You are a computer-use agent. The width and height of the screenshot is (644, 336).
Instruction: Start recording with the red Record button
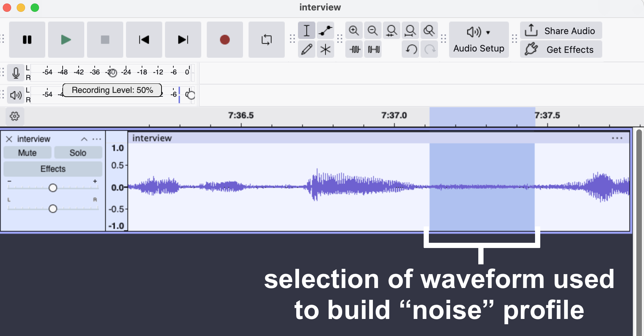pos(225,40)
